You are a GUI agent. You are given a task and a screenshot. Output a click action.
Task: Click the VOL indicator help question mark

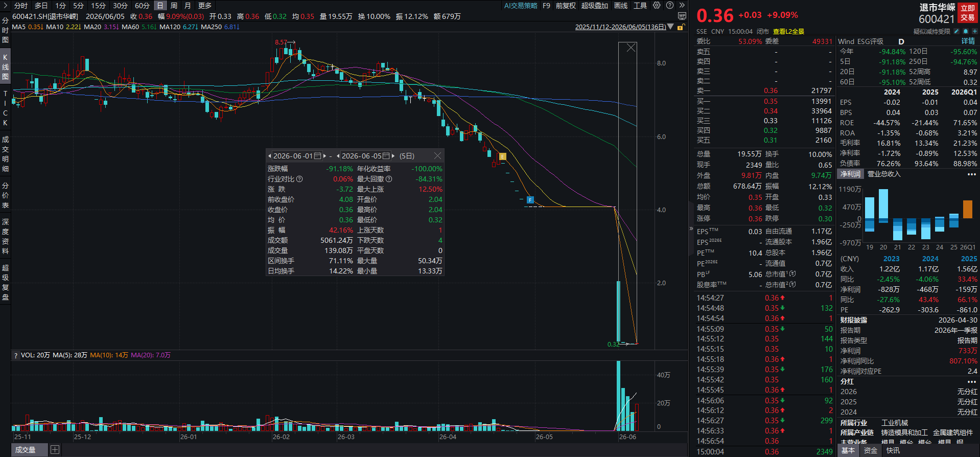[16, 355]
